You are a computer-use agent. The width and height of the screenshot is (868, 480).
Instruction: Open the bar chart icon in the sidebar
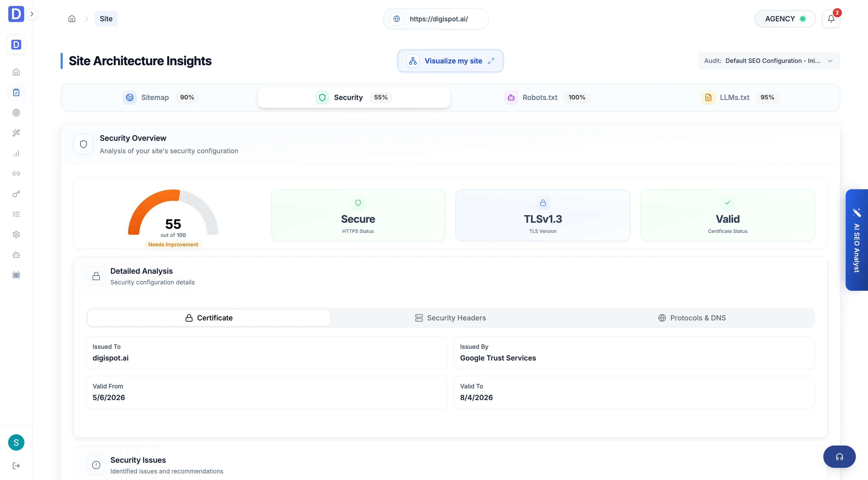pyautogui.click(x=16, y=153)
